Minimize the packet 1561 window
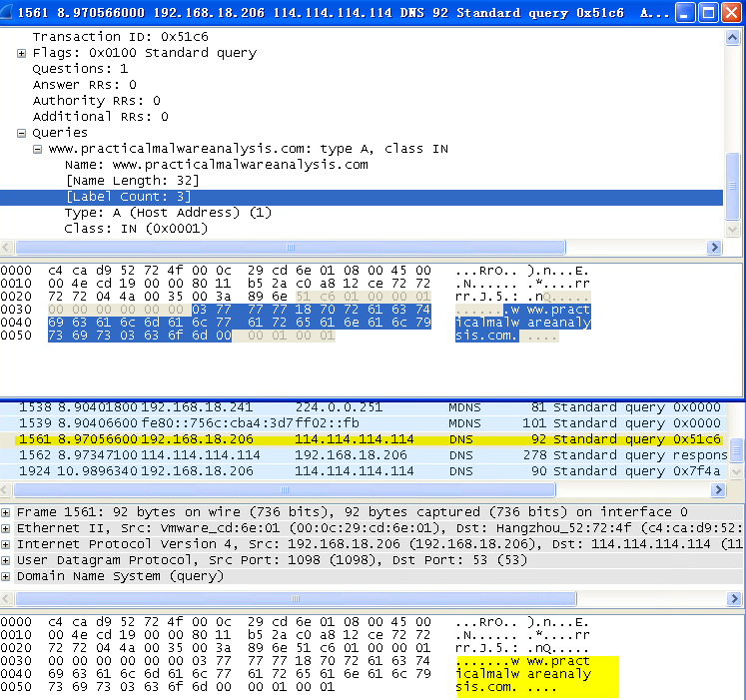Viewport: 746px width, 700px height. coord(684,13)
